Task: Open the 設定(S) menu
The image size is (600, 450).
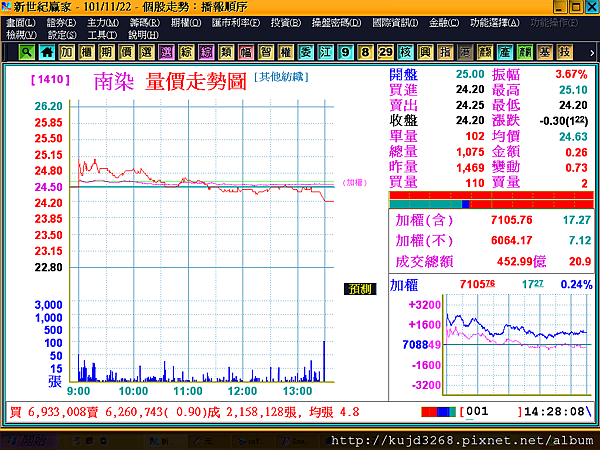Action: click(62, 35)
